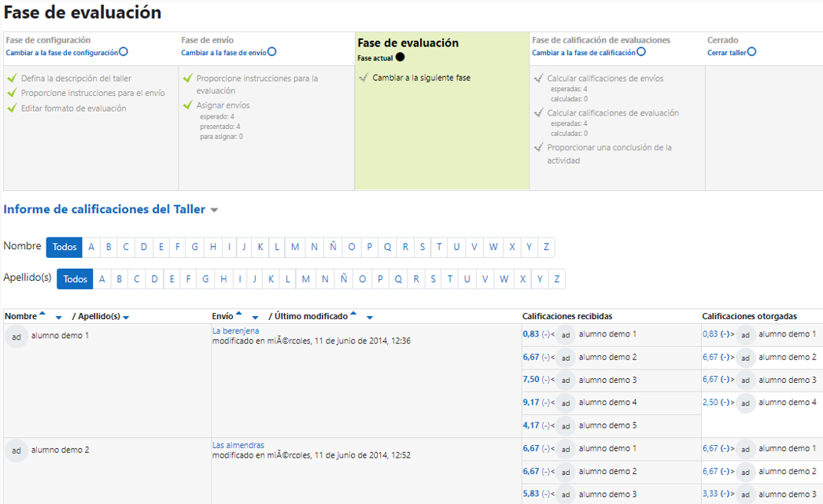Click the circle icon beside 'Cambiar a la fase de configuración'
Image resolution: width=823 pixels, height=504 pixels.
(x=124, y=52)
